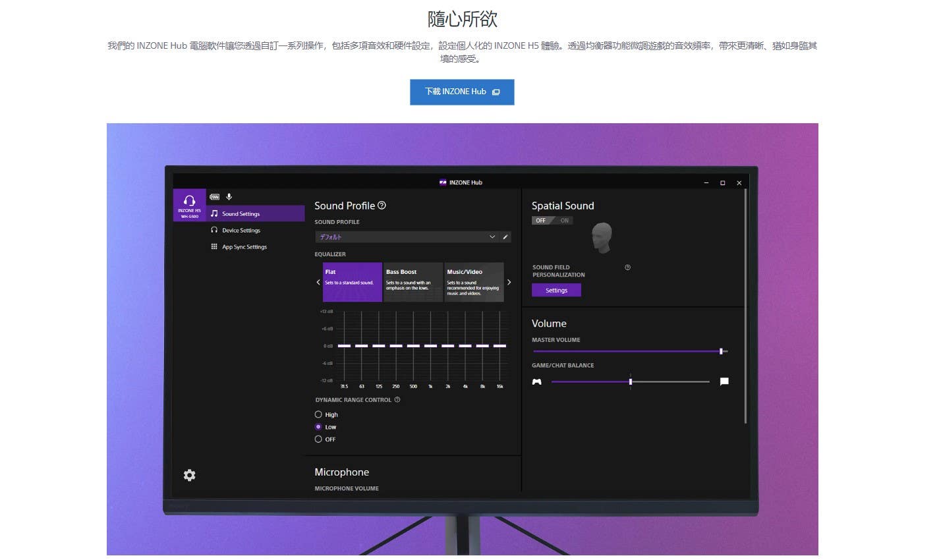Screen dimensions: 939x560
Task: Select High dynamic range control
Action: 318,414
